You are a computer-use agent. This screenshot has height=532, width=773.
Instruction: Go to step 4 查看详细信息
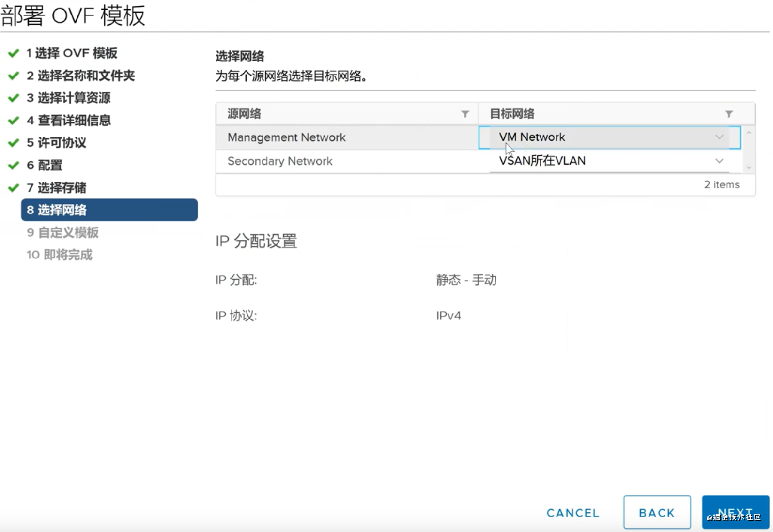point(68,120)
